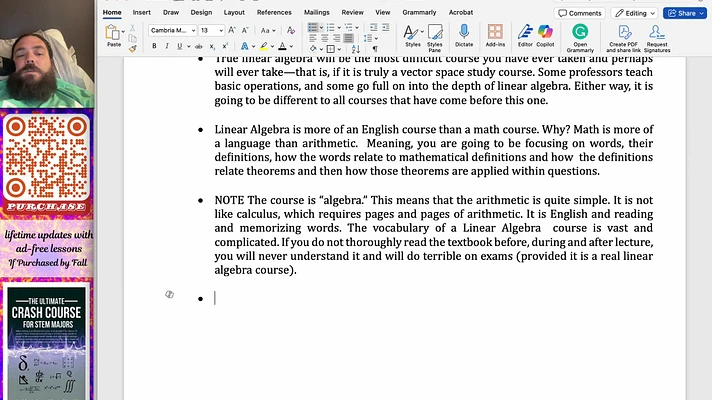Toggle Strikethrough formatting
Screen dimensions: 712x400
tap(198, 46)
